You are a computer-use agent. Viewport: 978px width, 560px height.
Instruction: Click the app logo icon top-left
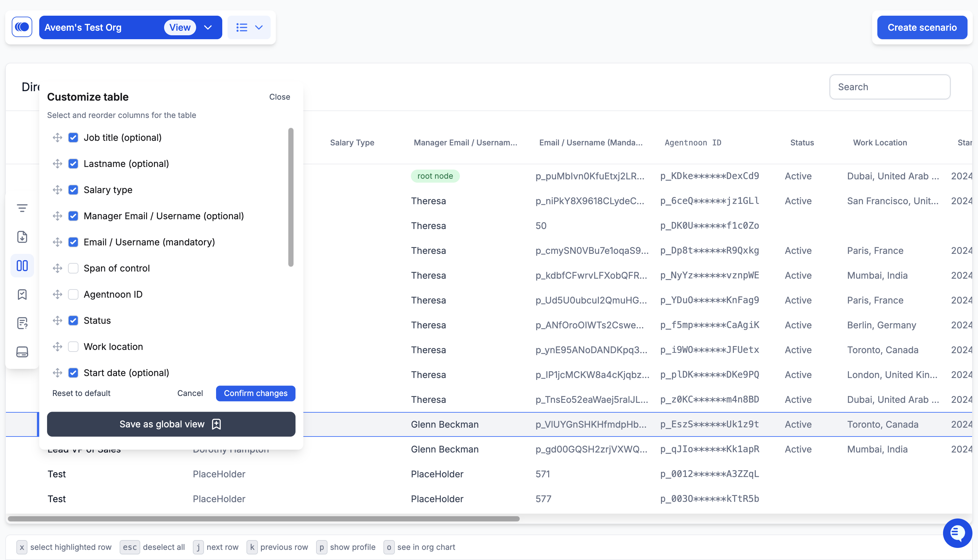[x=22, y=27]
